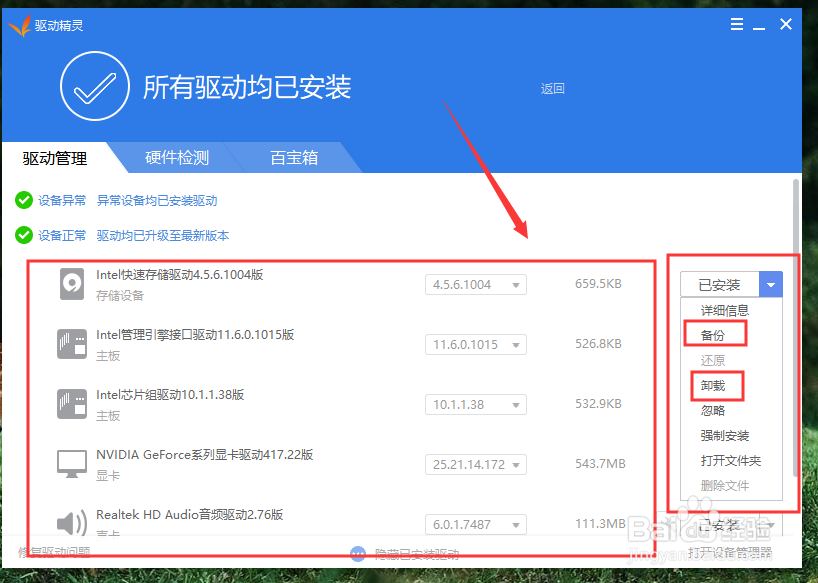Click the Realtek HD Audio speaker icon
This screenshot has height=583, width=818.
coord(71,523)
